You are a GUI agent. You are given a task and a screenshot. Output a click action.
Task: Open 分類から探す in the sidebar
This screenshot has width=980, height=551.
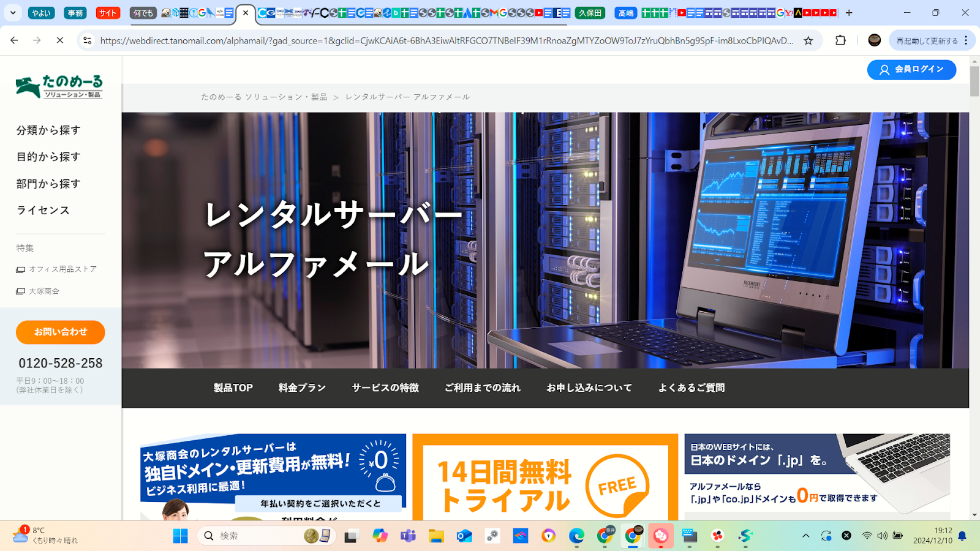pyautogui.click(x=48, y=130)
